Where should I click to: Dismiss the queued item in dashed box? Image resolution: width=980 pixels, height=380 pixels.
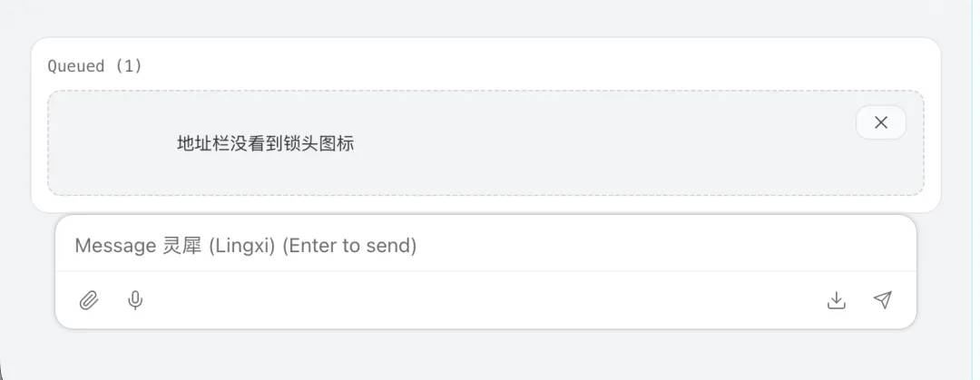pos(880,122)
